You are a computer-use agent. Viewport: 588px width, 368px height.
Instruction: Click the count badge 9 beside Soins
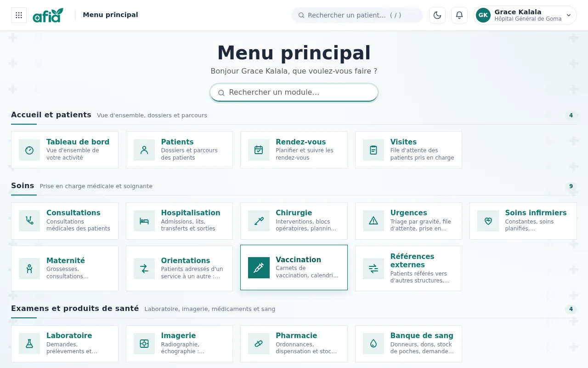[x=571, y=186]
